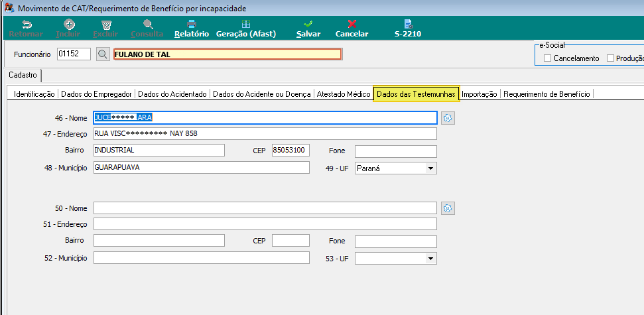
Task: Click the FULANO DE TAL name field
Action: click(227, 54)
